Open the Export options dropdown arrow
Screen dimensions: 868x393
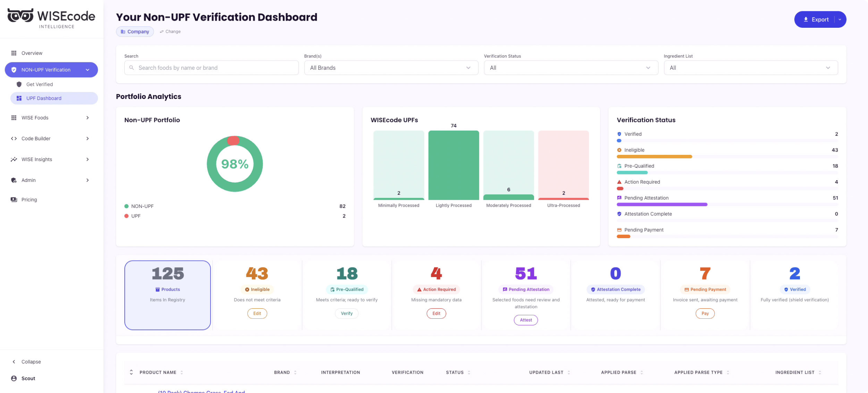point(840,20)
